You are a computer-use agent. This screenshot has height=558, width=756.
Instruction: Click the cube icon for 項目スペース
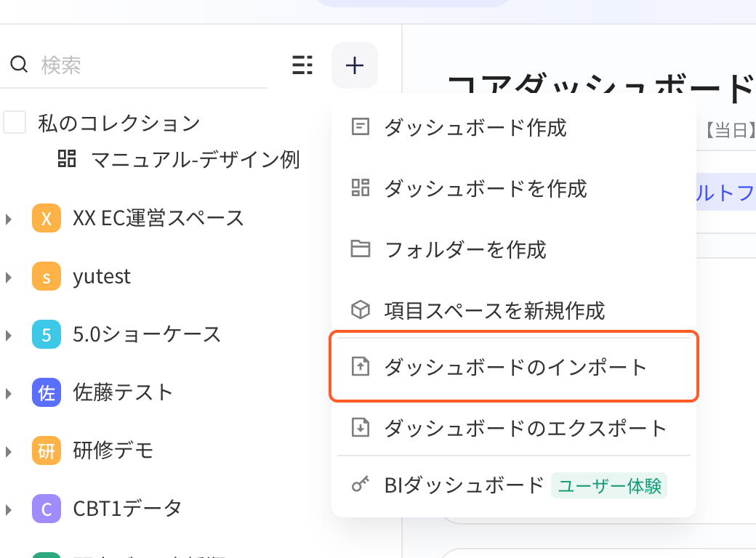click(x=360, y=310)
